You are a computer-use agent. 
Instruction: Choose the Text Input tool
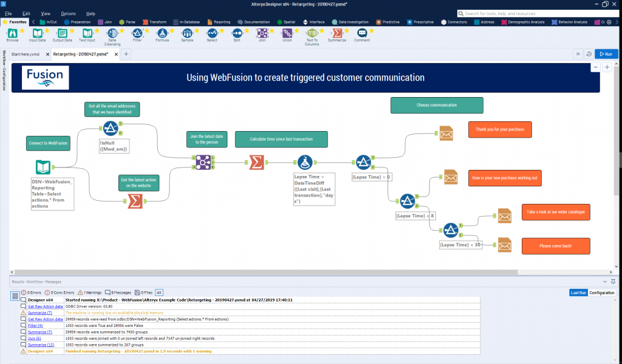[87, 33]
